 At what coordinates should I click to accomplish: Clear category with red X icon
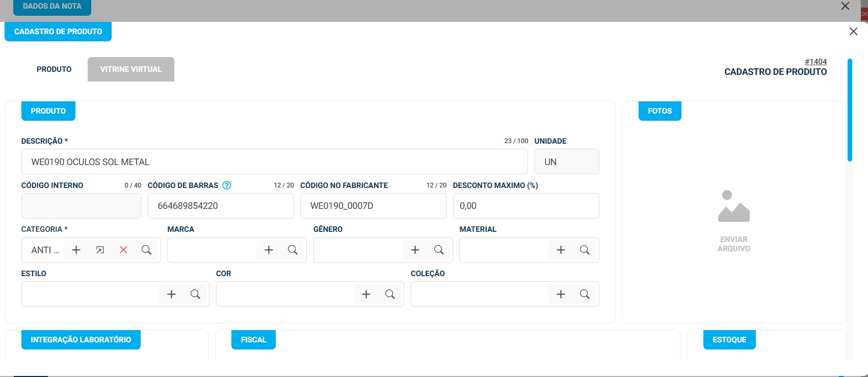123,250
